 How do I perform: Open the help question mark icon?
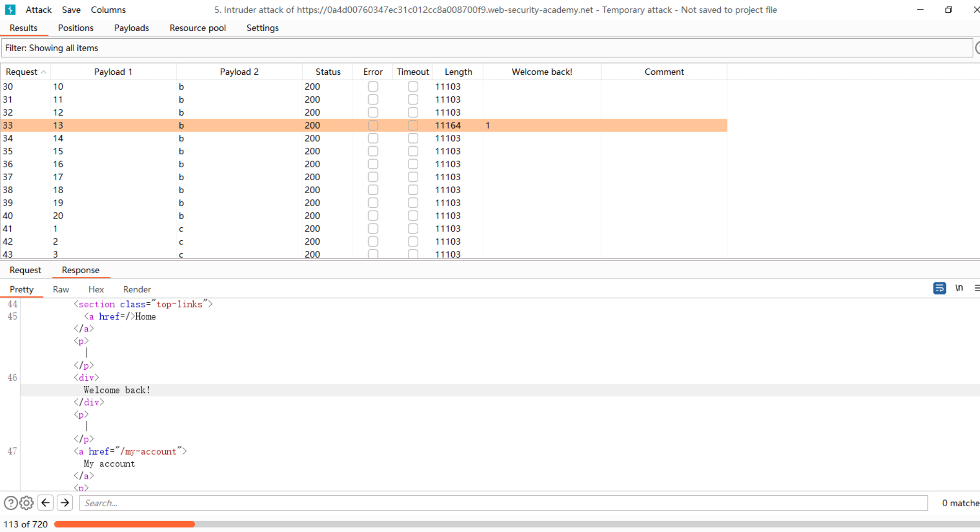[10, 503]
